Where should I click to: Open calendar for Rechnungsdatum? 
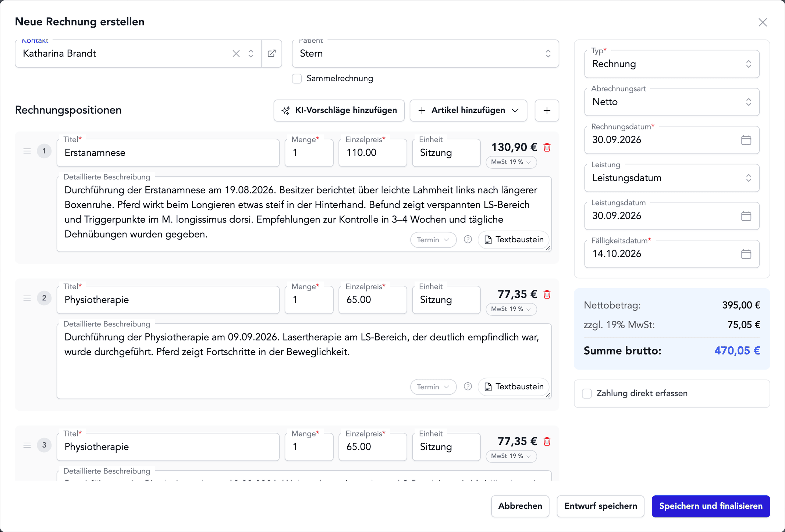(x=746, y=140)
